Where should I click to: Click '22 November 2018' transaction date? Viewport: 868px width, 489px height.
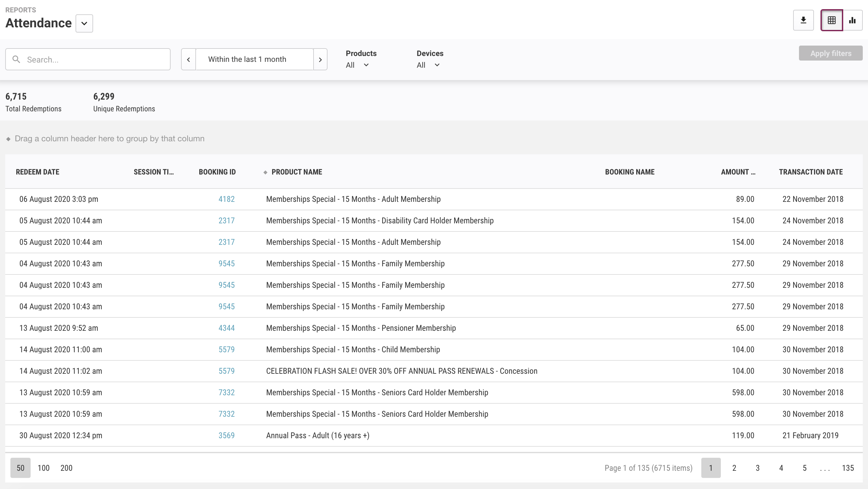coord(813,199)
